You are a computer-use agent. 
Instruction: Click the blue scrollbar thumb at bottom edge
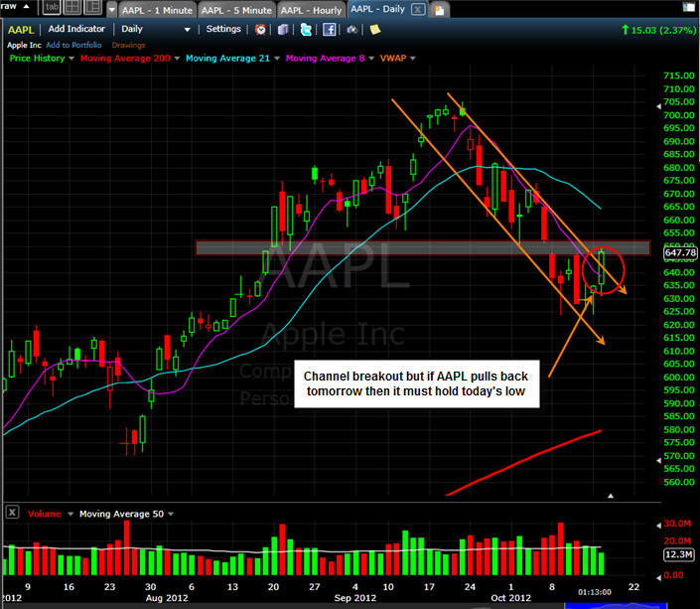coord(616,606)
